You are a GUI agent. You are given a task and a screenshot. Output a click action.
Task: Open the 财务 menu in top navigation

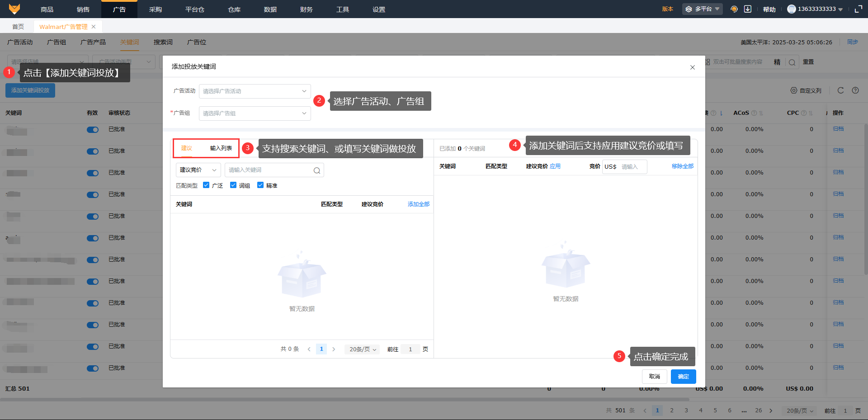[306, 9]
